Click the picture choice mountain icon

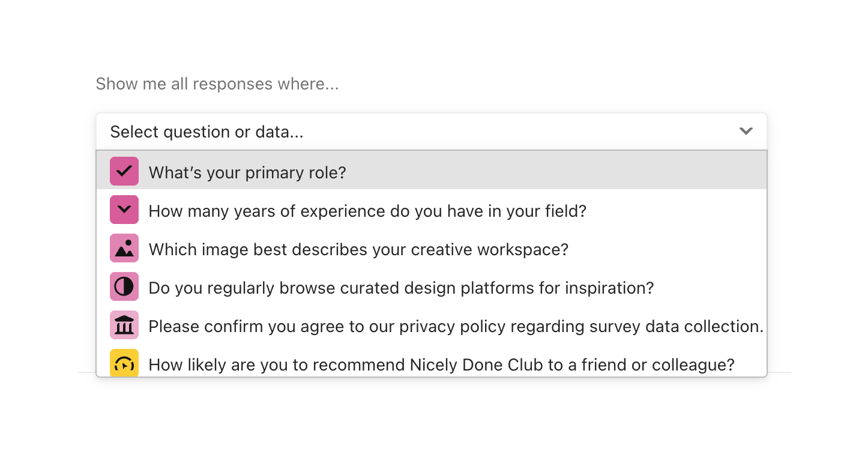coord(124,248)
